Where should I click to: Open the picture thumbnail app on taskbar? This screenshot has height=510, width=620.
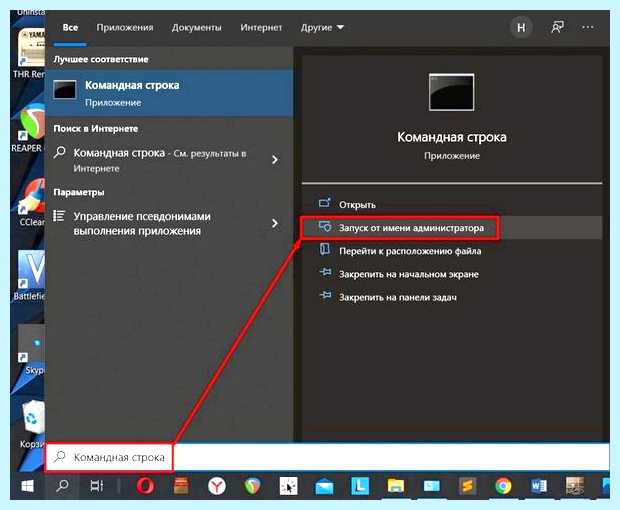point(575,486)
